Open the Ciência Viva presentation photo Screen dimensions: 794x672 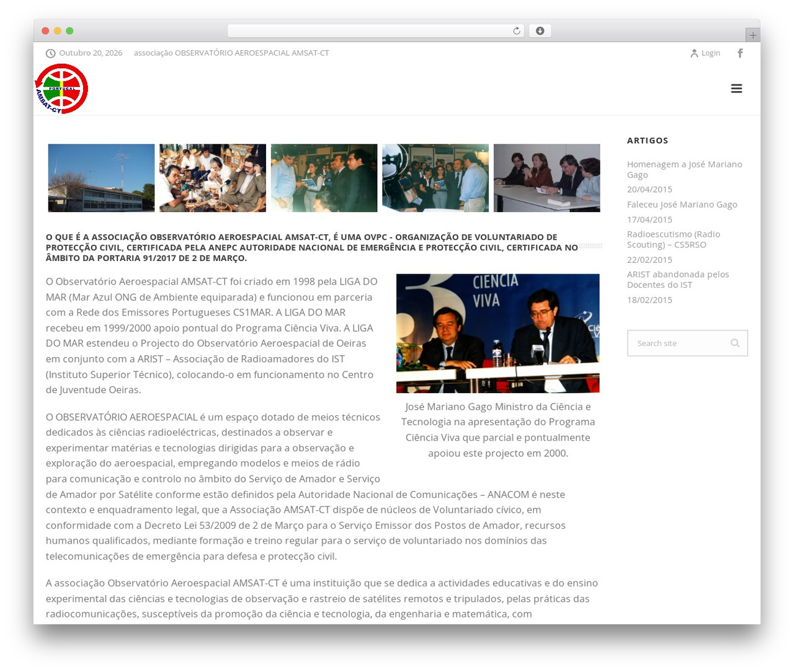[x=498, y=334]
